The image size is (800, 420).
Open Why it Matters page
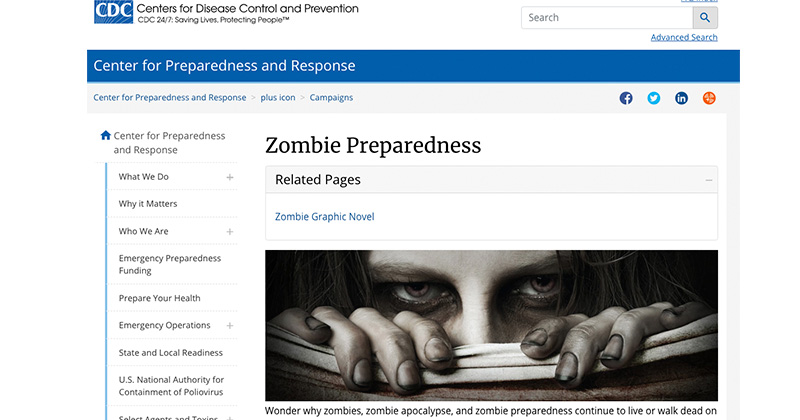(148, 204)
